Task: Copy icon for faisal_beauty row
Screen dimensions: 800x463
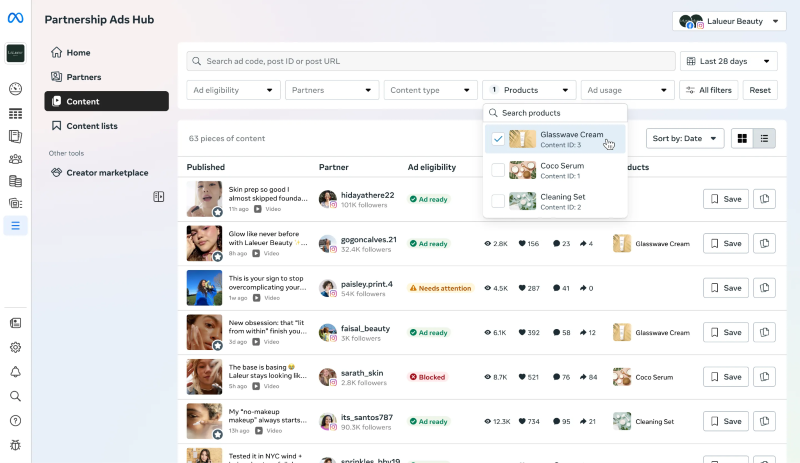Action: click(764, 332)
